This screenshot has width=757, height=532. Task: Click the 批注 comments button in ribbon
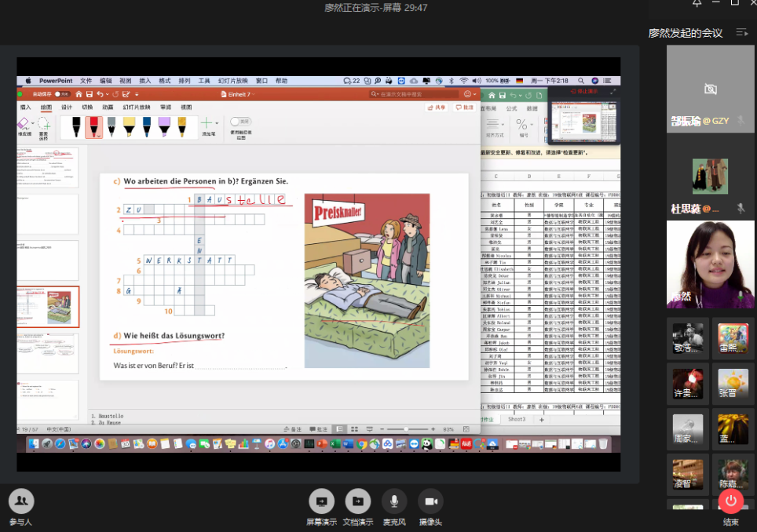pos(465,107)
